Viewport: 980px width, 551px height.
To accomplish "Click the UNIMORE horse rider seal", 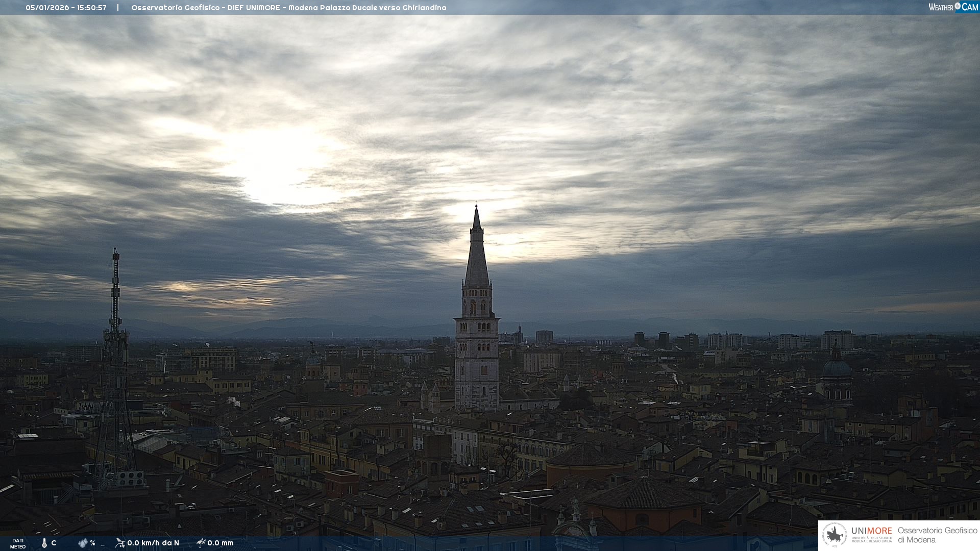I will 835,535.
